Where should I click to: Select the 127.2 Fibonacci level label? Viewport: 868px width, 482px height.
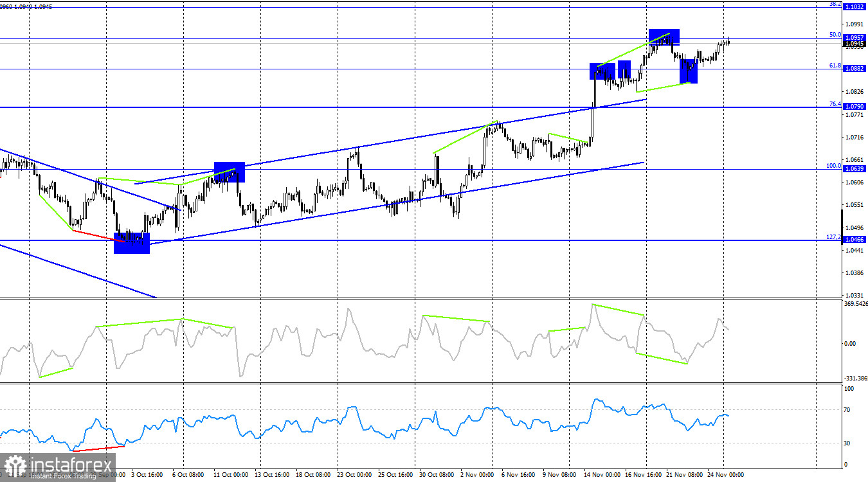point(834,237)
